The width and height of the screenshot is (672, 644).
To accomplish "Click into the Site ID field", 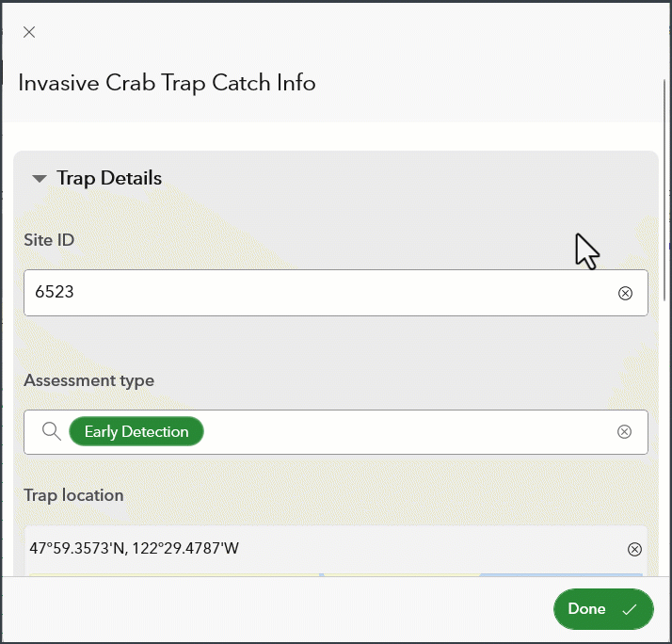I will pos(311,293).
